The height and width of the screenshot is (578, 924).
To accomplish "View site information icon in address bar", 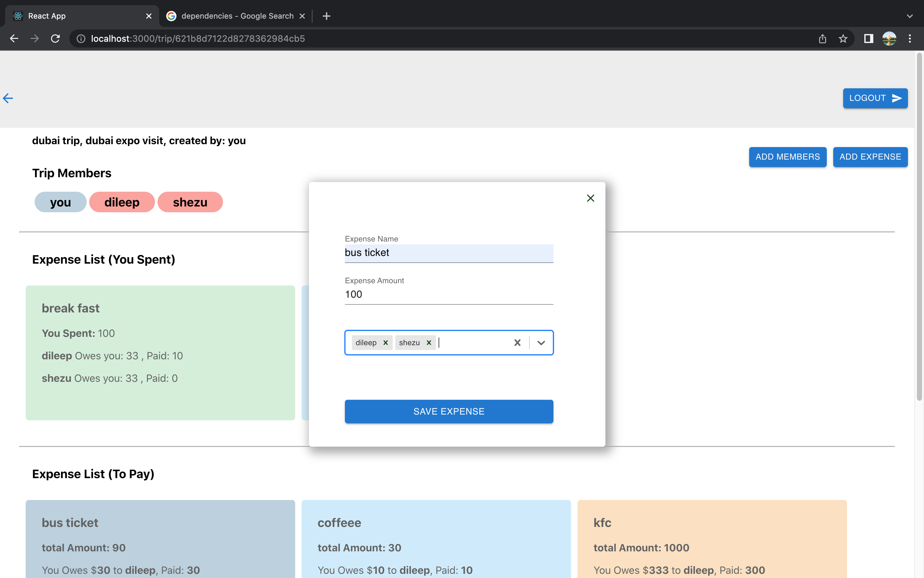I will pos(81,39).
